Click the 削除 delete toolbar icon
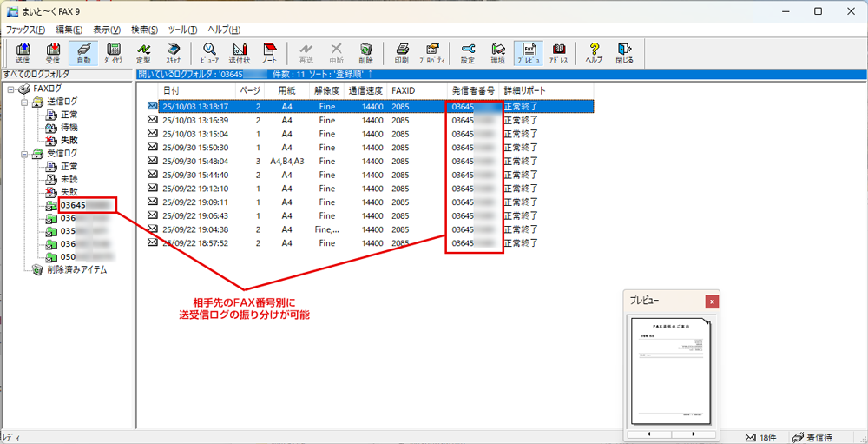868x444 pixels. 365,53
